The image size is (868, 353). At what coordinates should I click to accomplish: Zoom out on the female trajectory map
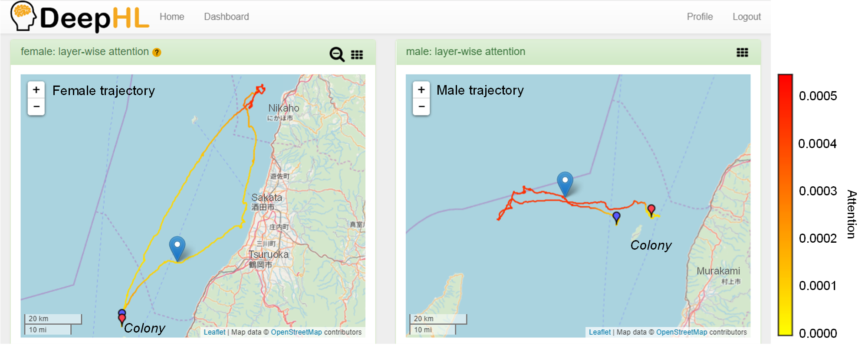[36, 106]
